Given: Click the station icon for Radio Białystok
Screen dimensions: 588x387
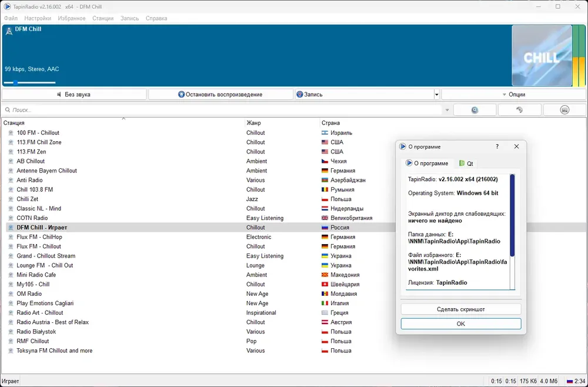Looking at the screenshot, I should pyautogui.click(x=11, y=332).
